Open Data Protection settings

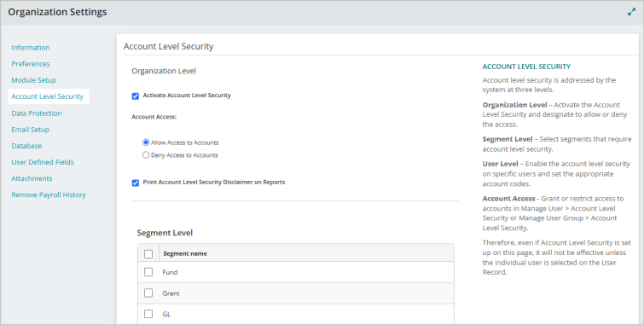tap(37, 113)
